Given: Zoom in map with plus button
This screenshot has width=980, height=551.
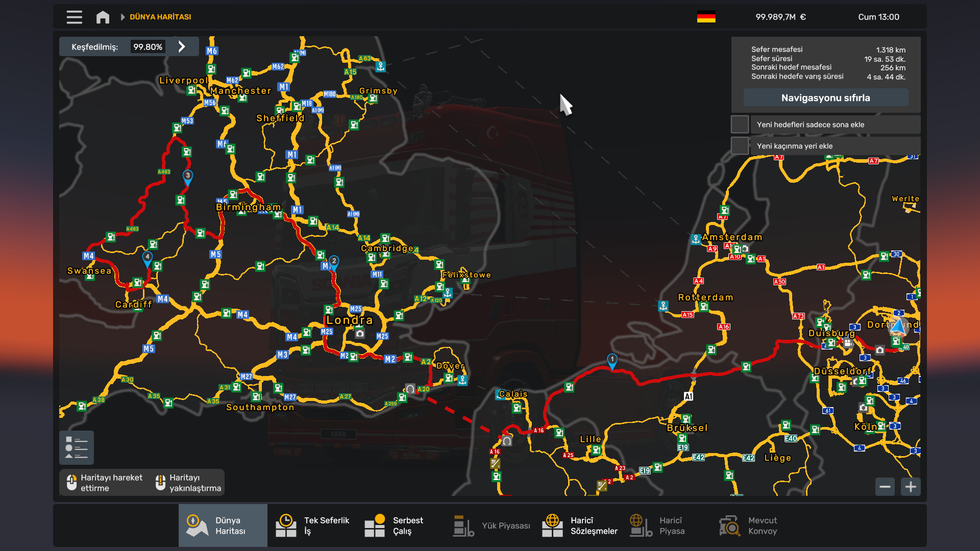Looking at the screenshot, I should click(911, 487).
